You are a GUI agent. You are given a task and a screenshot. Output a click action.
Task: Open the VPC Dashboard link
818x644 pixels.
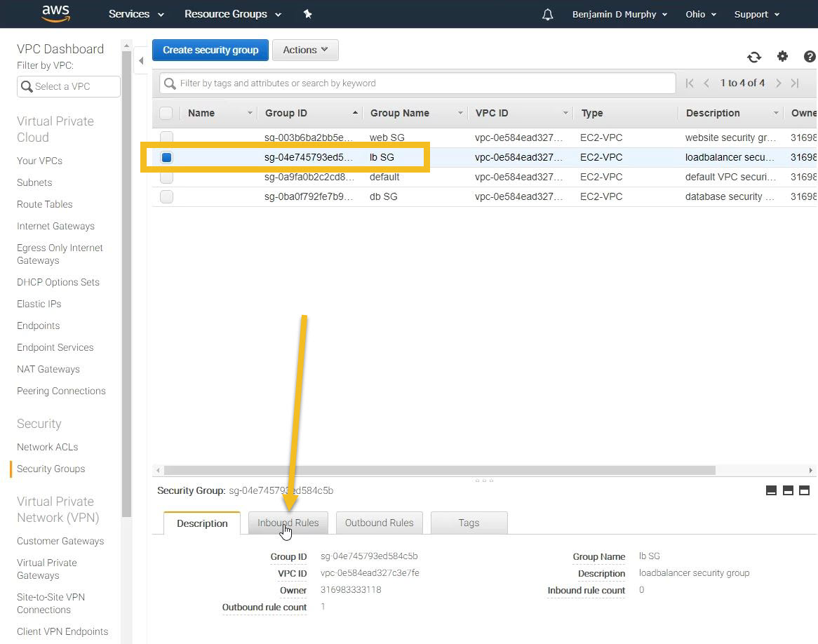[x=60, y=49]
